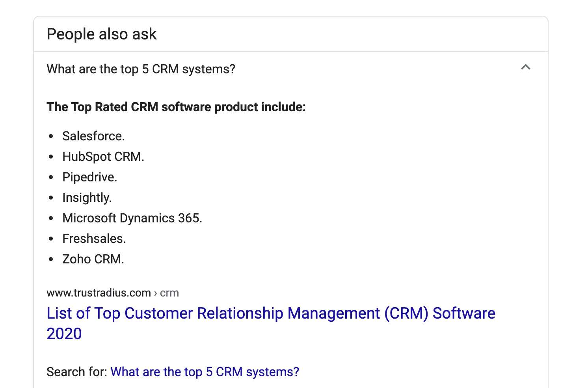Image resolution: width=588 pixels, height=388 pixels.
Task: Select the 'Zoho CRM.' list item
Action: [x=93, y=259]
